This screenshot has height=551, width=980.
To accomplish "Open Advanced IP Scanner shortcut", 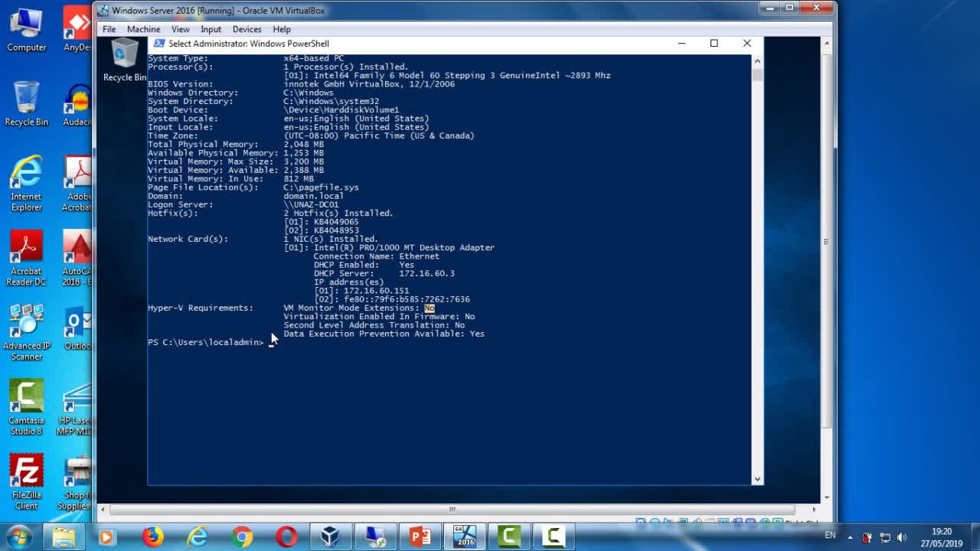I will [x=26, y=333].
